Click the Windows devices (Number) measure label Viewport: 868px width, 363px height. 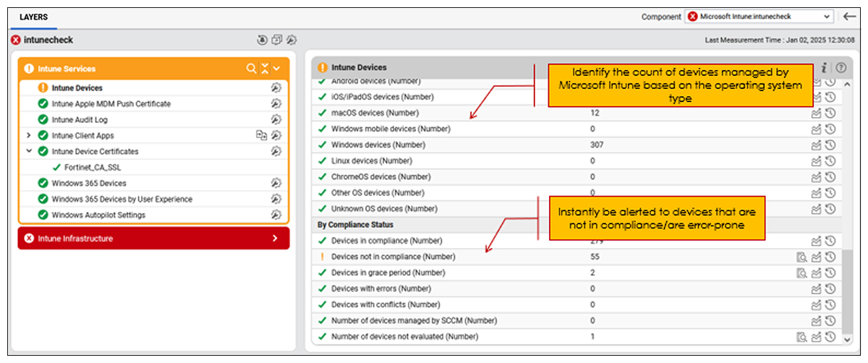(x=377, y=145)
